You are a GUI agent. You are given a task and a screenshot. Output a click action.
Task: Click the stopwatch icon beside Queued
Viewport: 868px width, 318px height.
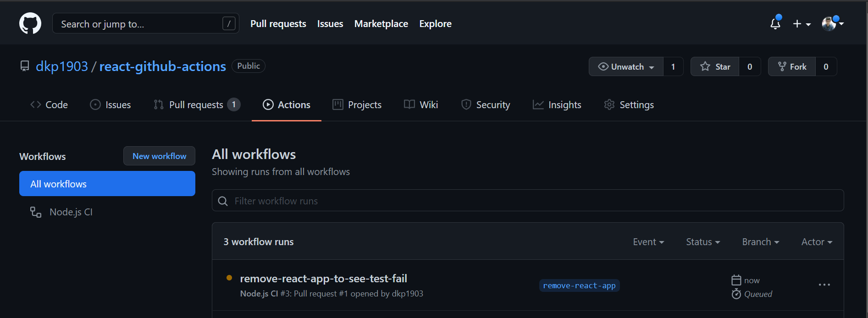click(736, 294)
